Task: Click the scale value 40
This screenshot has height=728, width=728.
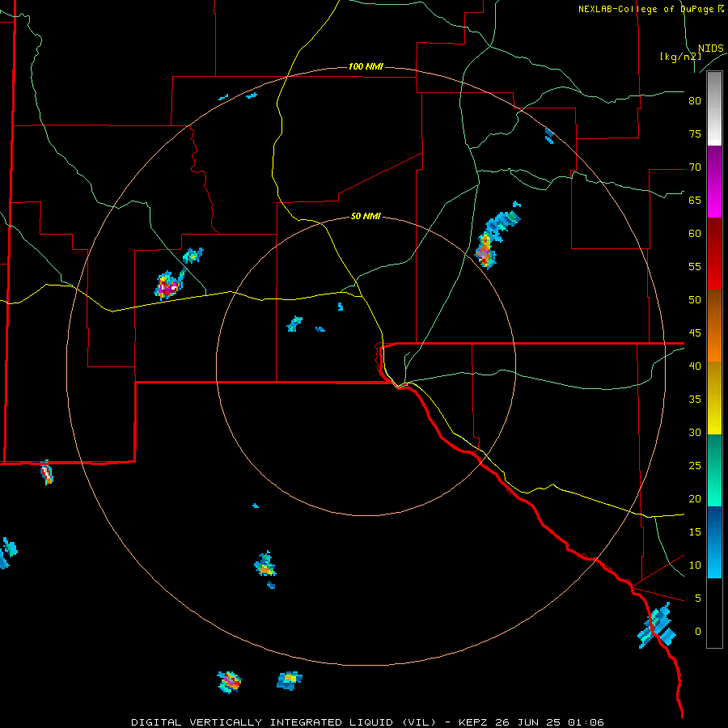Action: tap(695, 366)
